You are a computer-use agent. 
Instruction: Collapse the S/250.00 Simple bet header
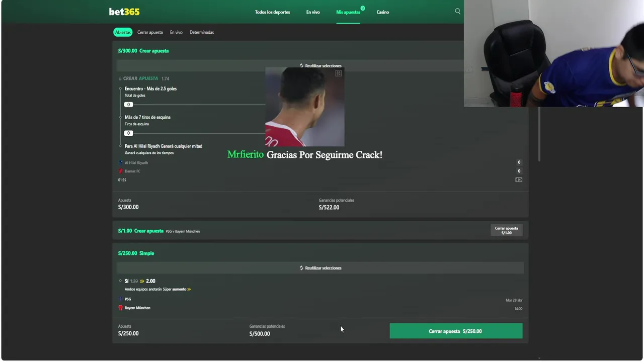pyautogui.click(x=320, y=253)
